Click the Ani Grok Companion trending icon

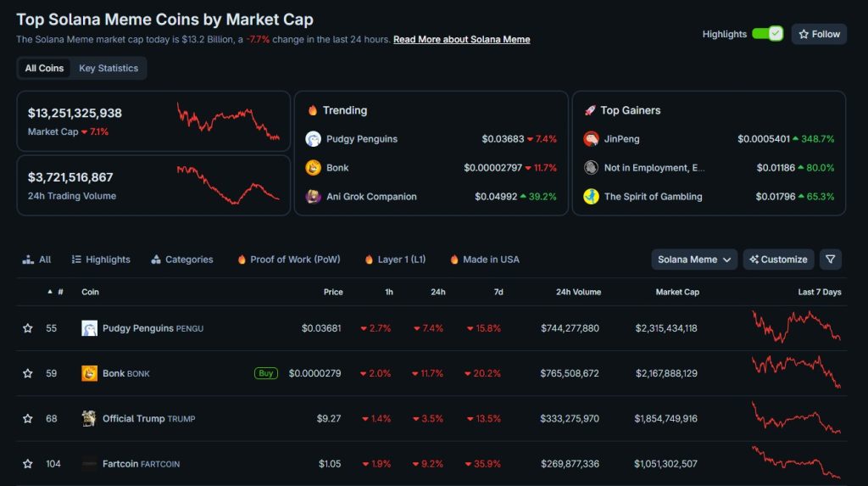pos(313,197)
